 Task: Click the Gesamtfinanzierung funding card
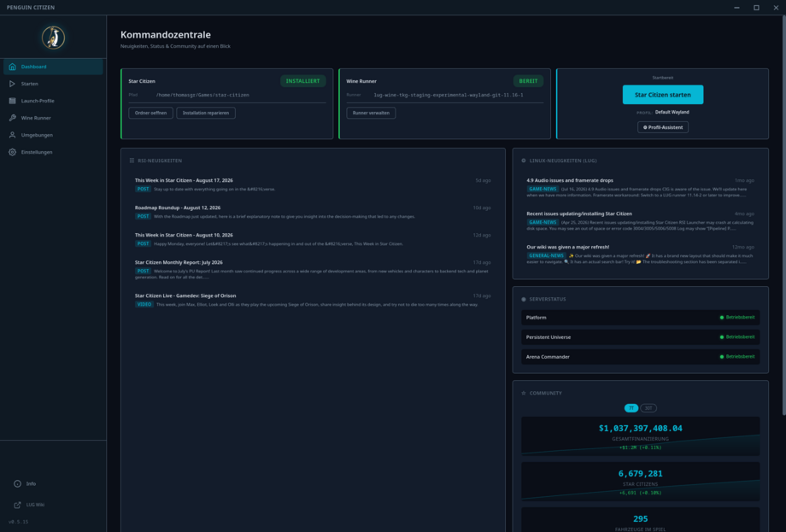tap(640, 436)
